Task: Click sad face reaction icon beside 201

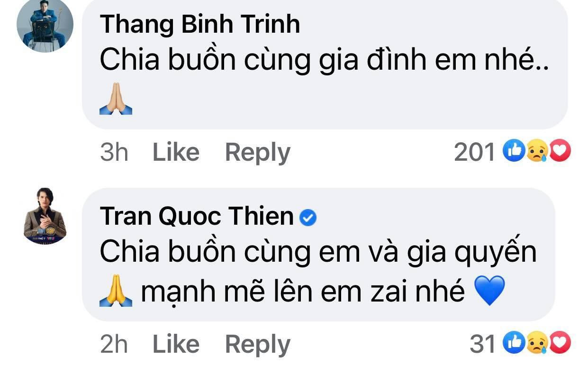Action: [537, 152]
